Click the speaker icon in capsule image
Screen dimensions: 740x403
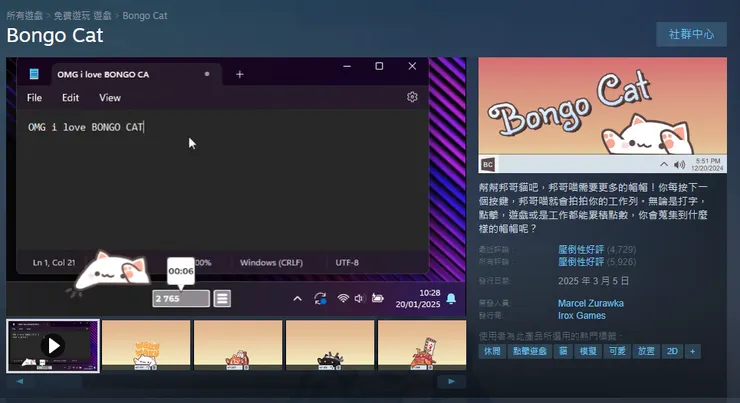pyautogui.click(x=679, y=164)
